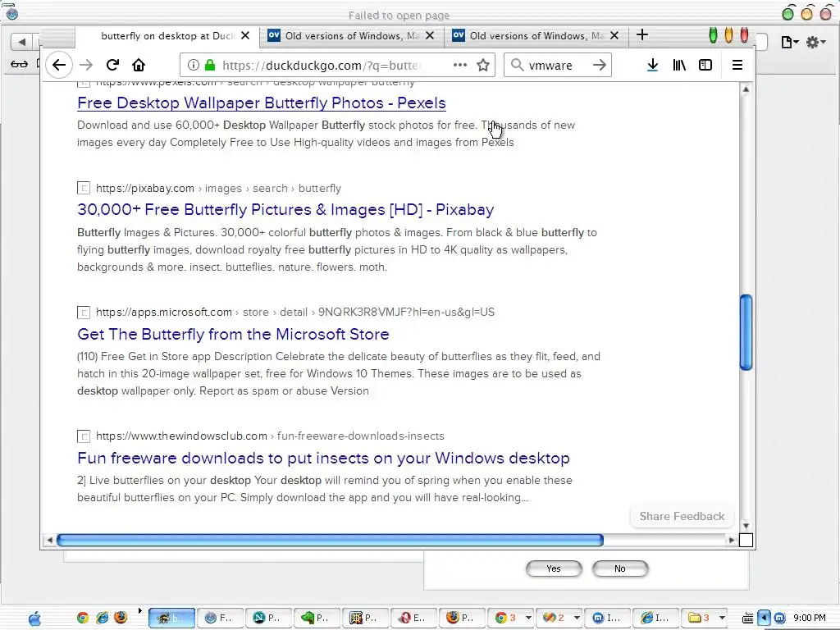Open a new tab with the plus button
Viewport: 840px width, 630px height.
point(642,35)
